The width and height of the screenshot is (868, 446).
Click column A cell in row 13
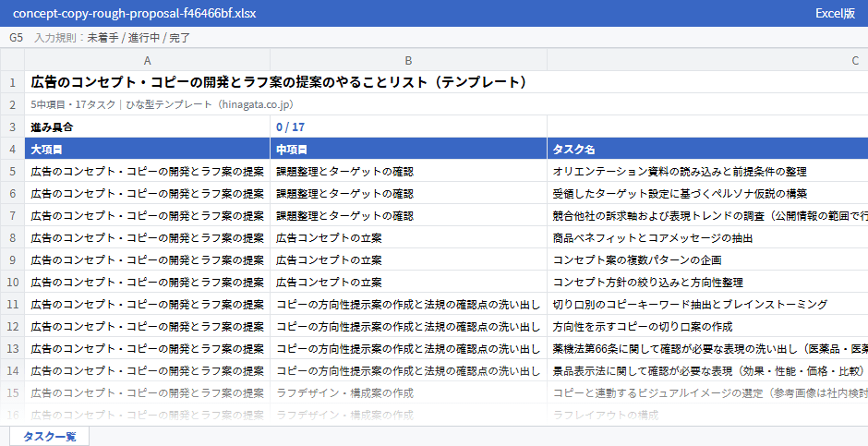[147, 348]
